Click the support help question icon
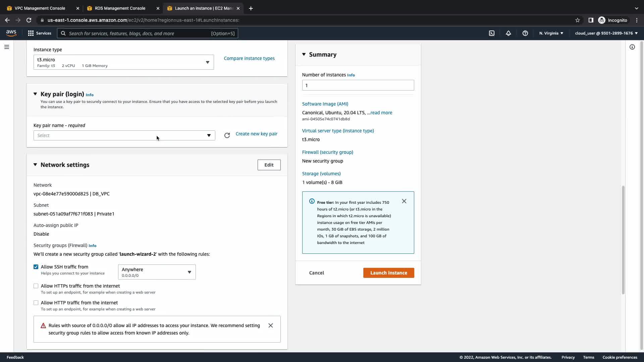Screen dimensions: 644x362 (525, 33)
